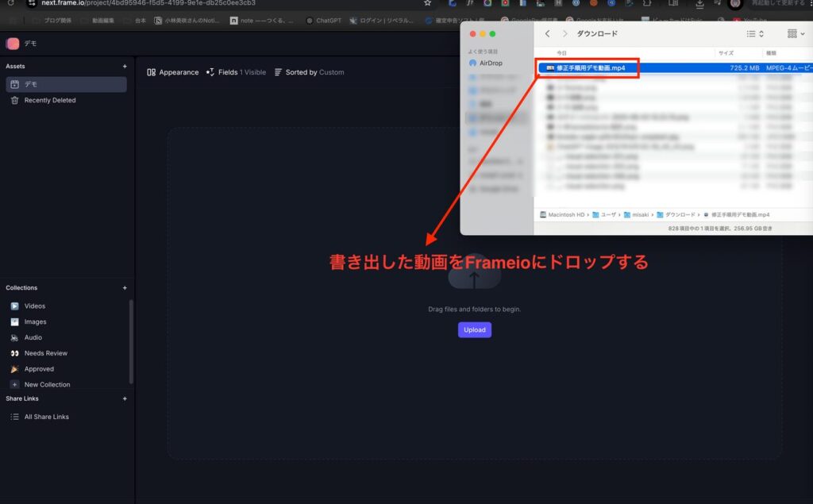
Task: Open the ChatGPT bookmark
Action: tap(324, 21)
